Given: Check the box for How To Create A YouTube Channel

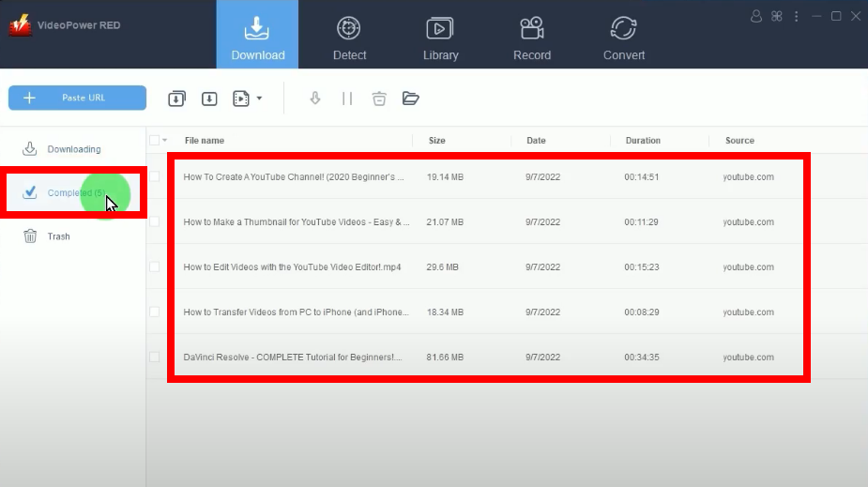Looking at the screenshot, I should (x=155, y=176).
